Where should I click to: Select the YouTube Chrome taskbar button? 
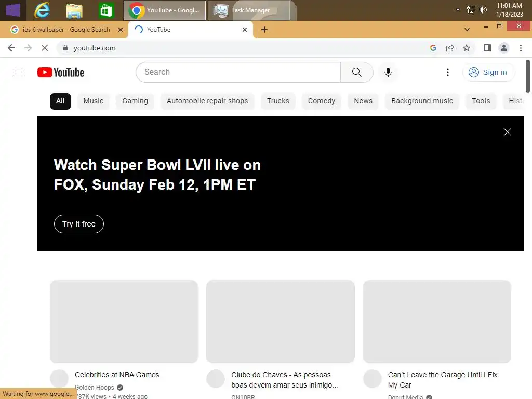[165, 10]
